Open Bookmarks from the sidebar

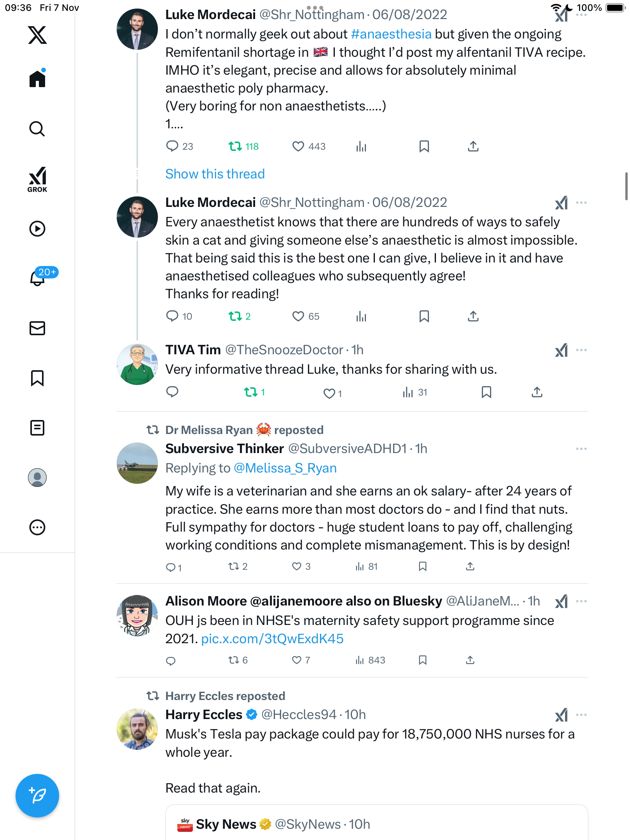point(37,378)
